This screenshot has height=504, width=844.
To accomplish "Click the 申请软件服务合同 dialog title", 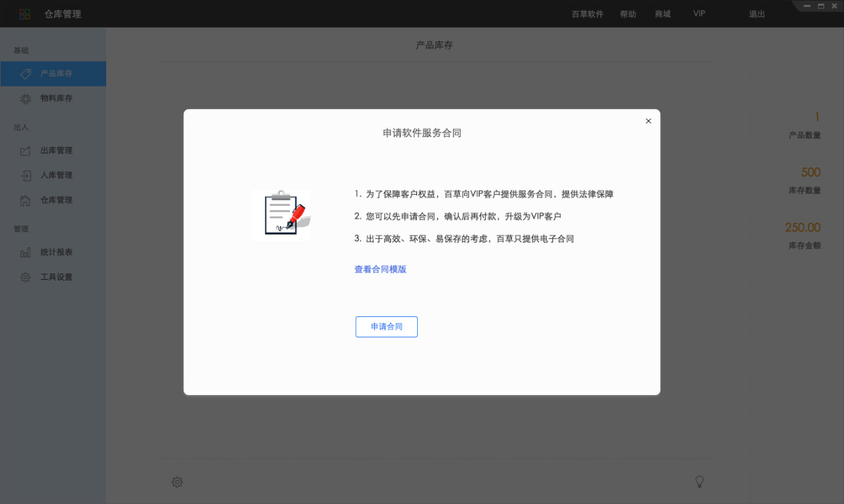I will (x=422, y=132).
